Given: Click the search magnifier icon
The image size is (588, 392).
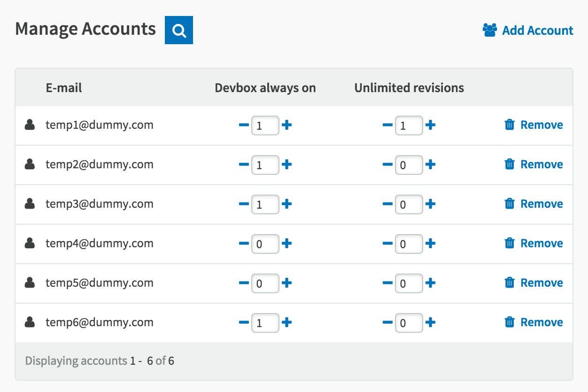Looking at the screenshot, I should point(178,31).
